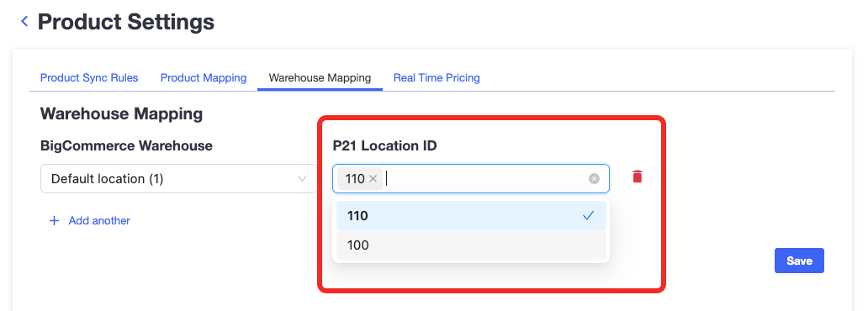Deselect option 110 in the dropdown list
The height and width of the screenshot is (311, 868).
[x=471, y=216]
